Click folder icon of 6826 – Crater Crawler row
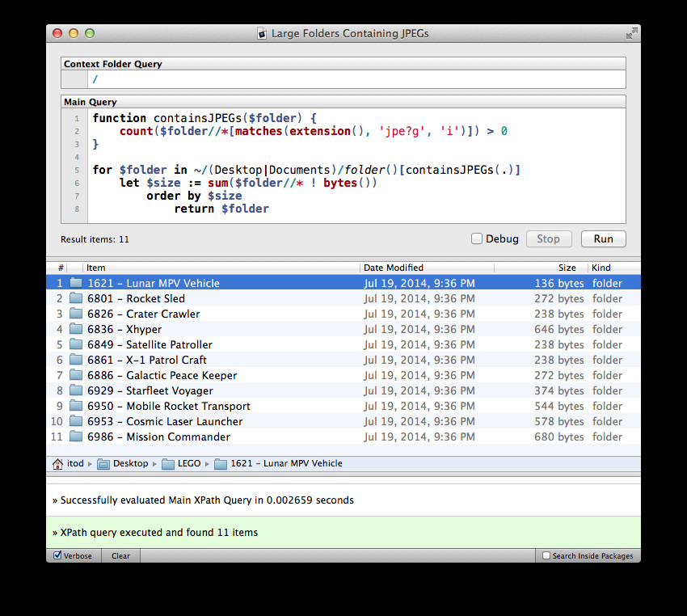 click(x=76, y=314)
